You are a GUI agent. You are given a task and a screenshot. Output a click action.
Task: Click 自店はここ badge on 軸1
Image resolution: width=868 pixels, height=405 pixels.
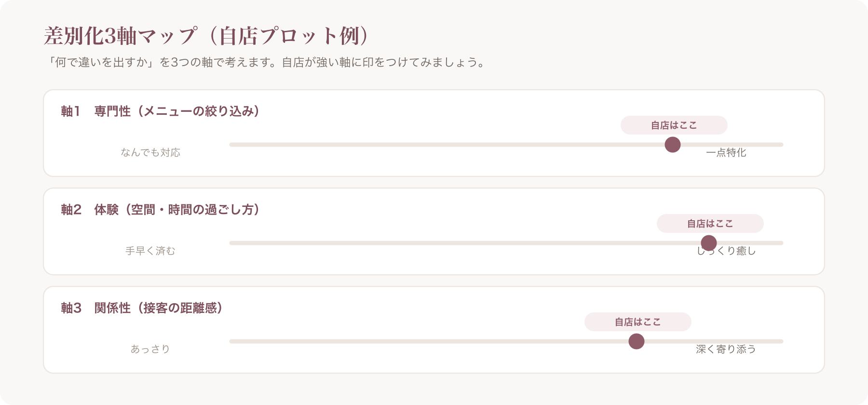674,125
